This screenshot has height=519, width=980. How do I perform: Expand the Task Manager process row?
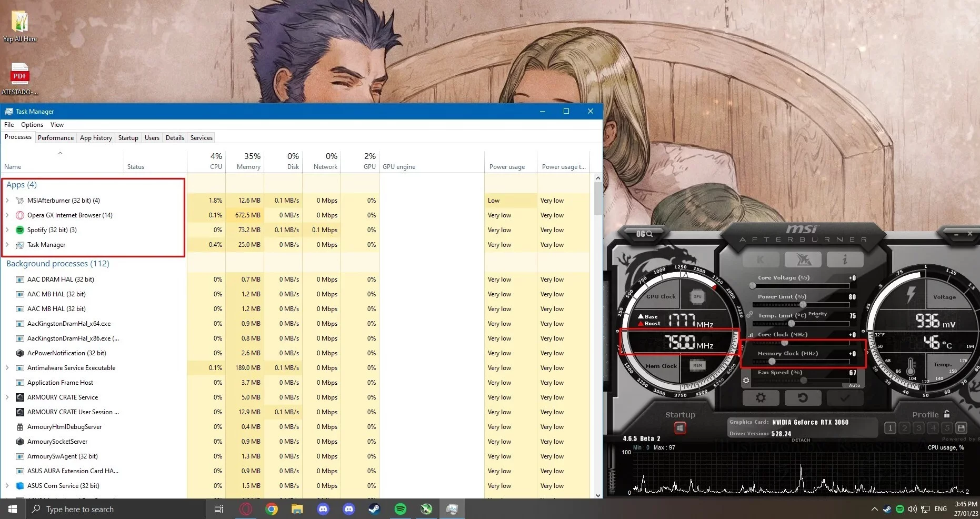[7, 245]
